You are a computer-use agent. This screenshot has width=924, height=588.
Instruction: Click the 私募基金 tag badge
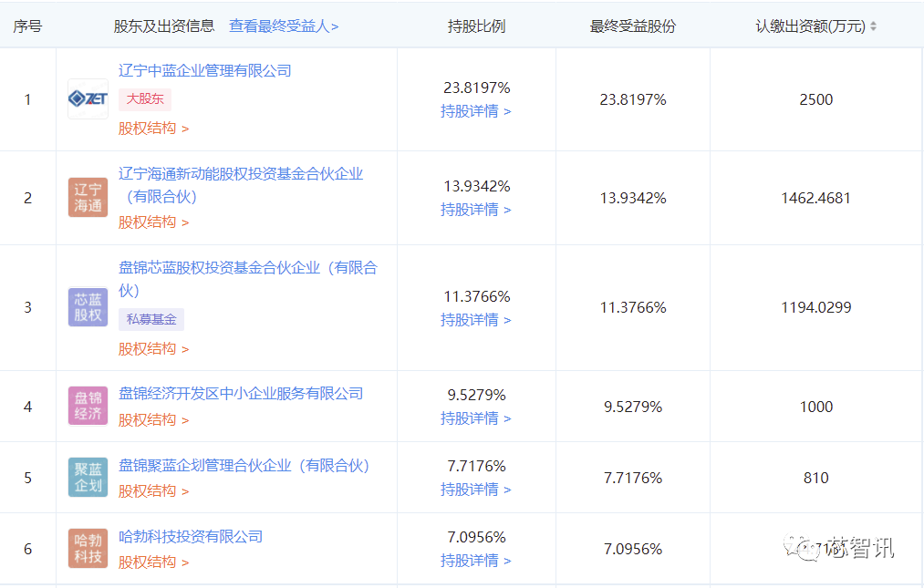[x=151, y=319]
